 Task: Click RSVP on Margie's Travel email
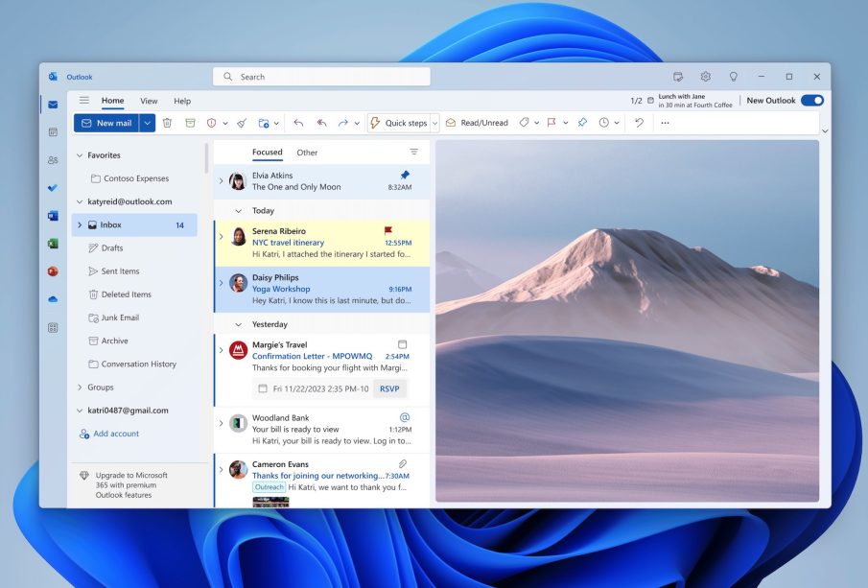pyautogui.click(x=389, y=388)
